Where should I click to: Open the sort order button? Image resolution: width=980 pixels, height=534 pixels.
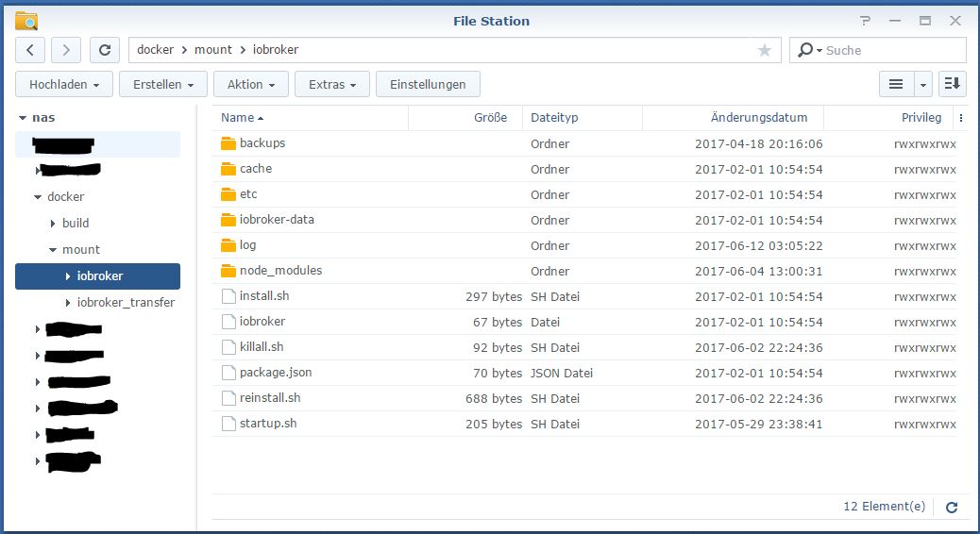point(952,84)
